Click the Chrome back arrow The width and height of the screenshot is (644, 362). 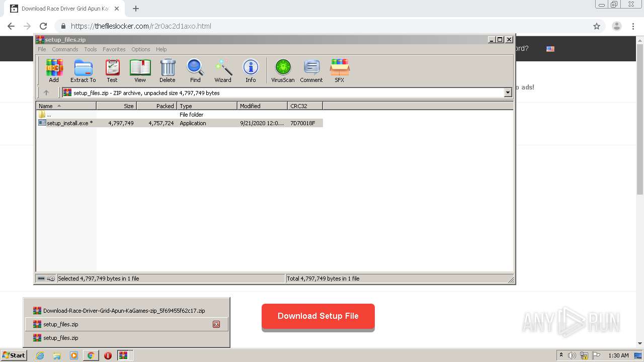11,26
